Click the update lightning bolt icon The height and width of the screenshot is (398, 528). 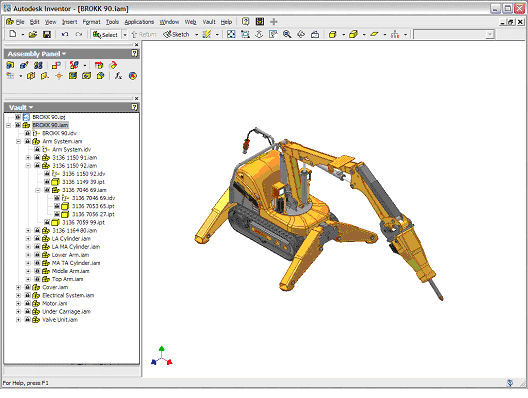click(206, 34)
